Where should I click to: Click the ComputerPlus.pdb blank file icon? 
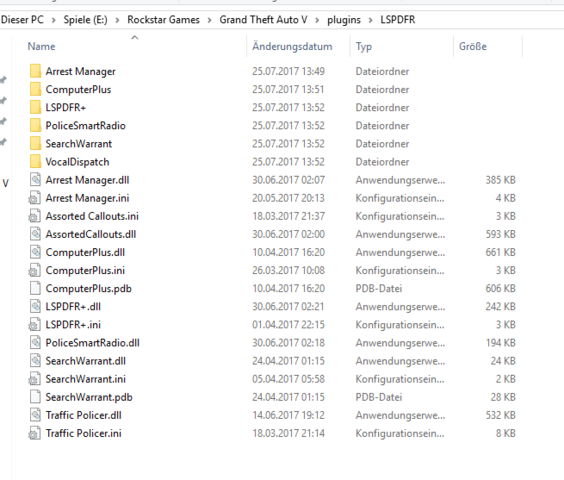point(35,288)
